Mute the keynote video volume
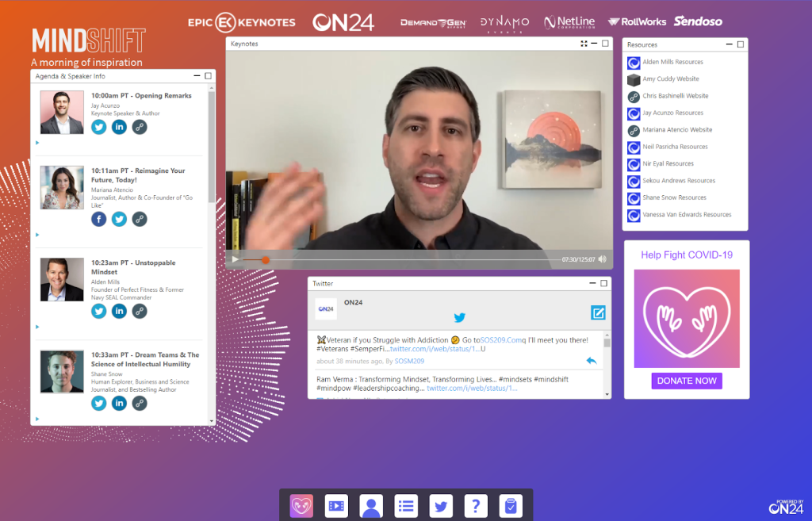This screenshot has height=521, width=812. click(603, 259)
